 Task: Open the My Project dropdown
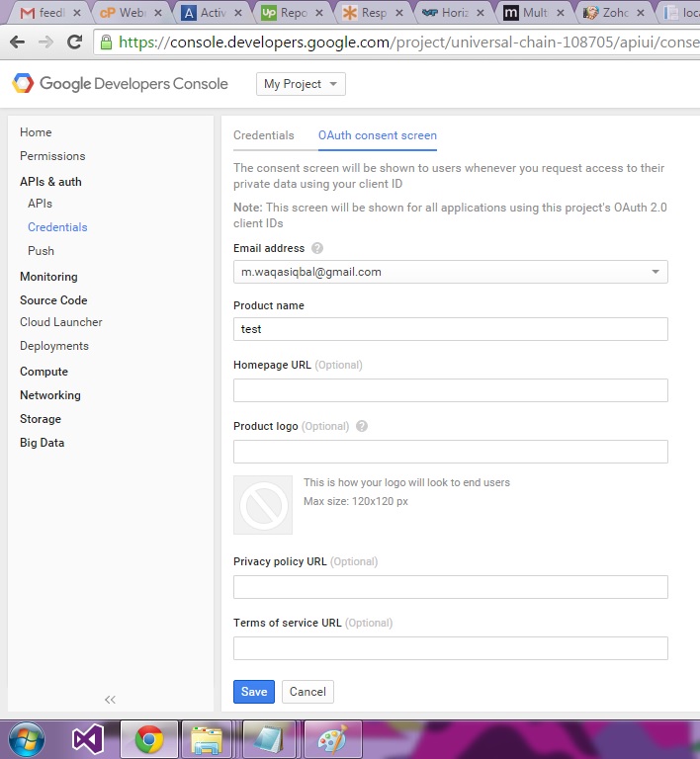click(x=301, y=84)
